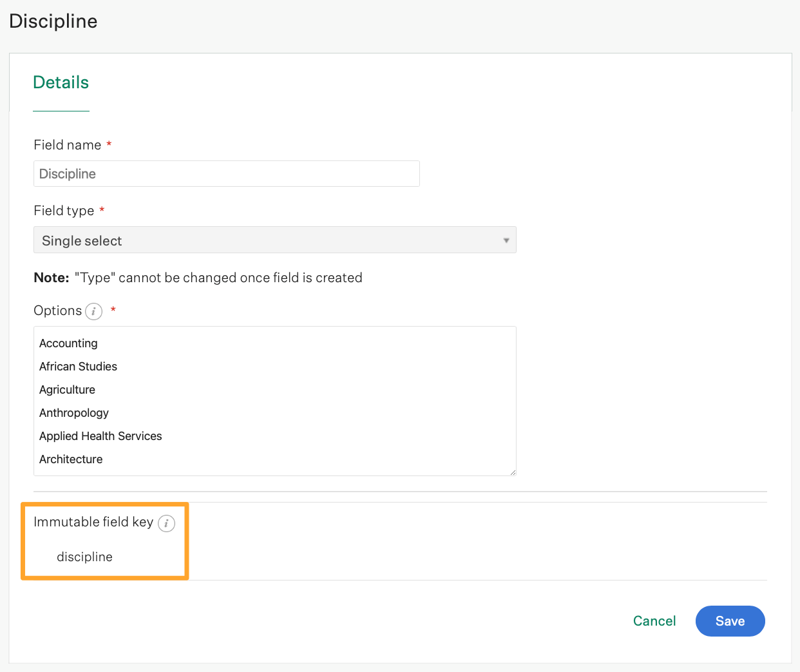Click the info icon beside Immutable field key
Screen dimensions: 800x672
pyautogui.click(x=166, y=523)
